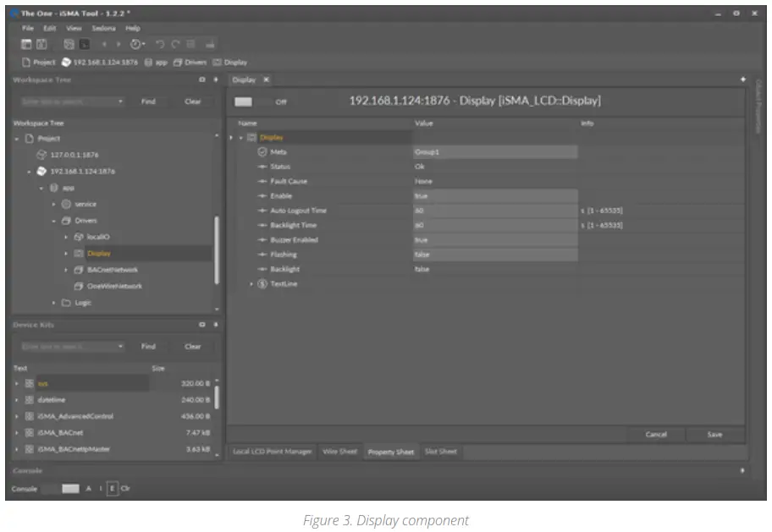This screenshot has height=532, width=772.
Task: Click Clear in Workspace Tree panel
Action: 192,101
